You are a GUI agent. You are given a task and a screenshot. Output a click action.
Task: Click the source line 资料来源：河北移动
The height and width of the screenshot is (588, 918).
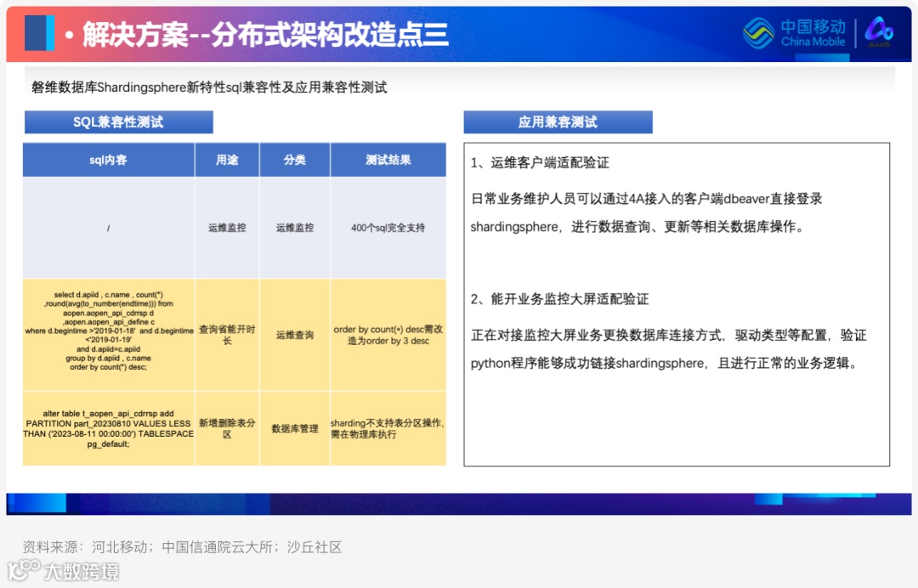point(182,547)
